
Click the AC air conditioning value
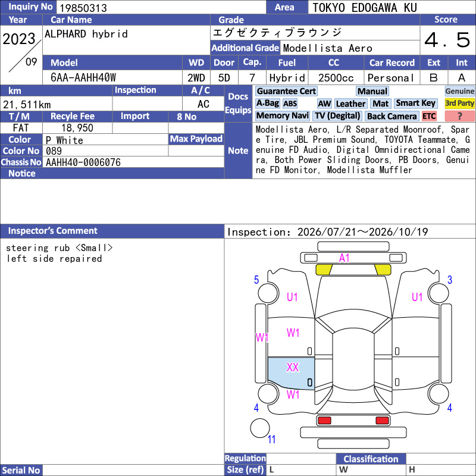[x=203, y=104]
